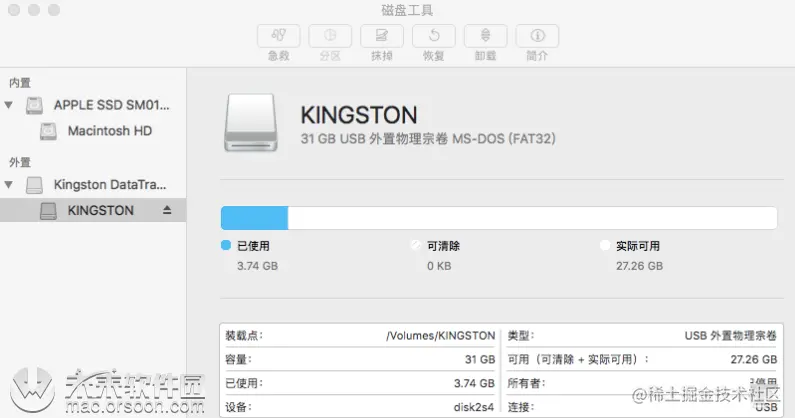This screenshot has height=418, width=795.
Task: Click the 连接 label in table
Action: click(521, 407)
